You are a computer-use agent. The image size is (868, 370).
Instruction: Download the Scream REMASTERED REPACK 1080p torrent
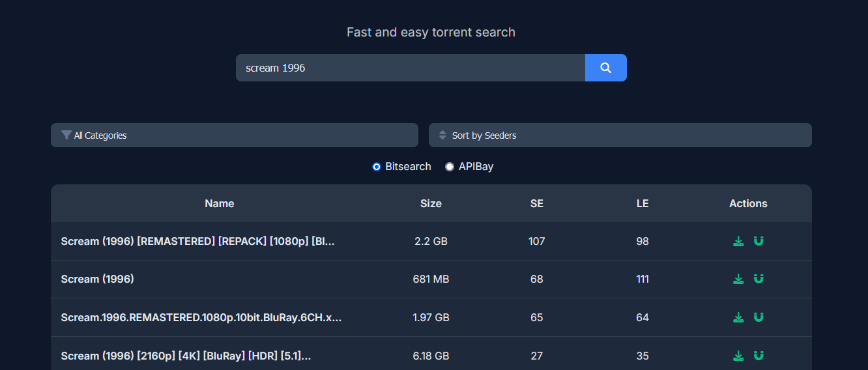coord(738,241)
